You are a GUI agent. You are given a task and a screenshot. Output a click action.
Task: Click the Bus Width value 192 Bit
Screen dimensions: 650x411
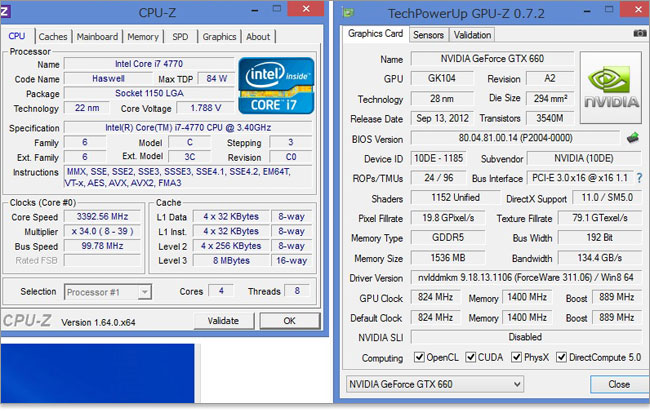tap(599, 238)
